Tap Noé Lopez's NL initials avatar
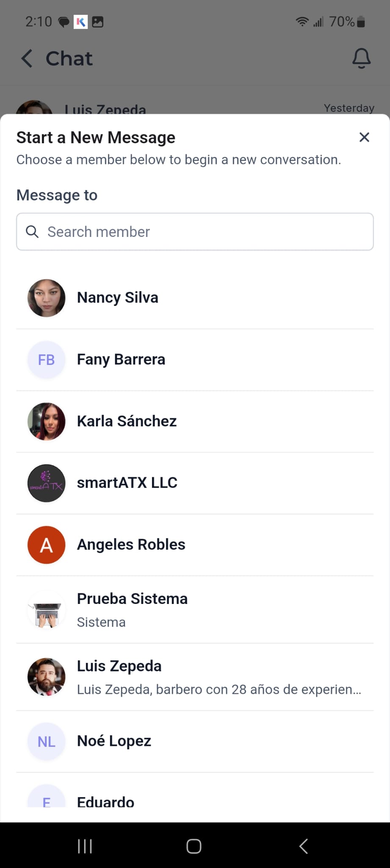Viewport: 390px width, 868px height. pos(47,741)
